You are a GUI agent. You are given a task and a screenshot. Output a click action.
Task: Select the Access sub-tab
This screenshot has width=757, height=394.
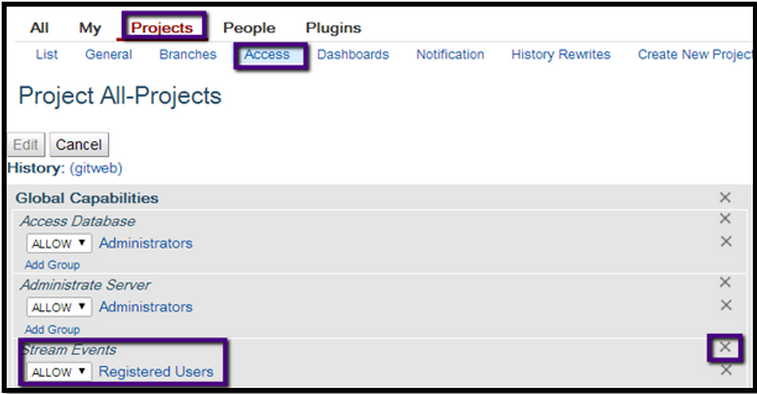267,55
